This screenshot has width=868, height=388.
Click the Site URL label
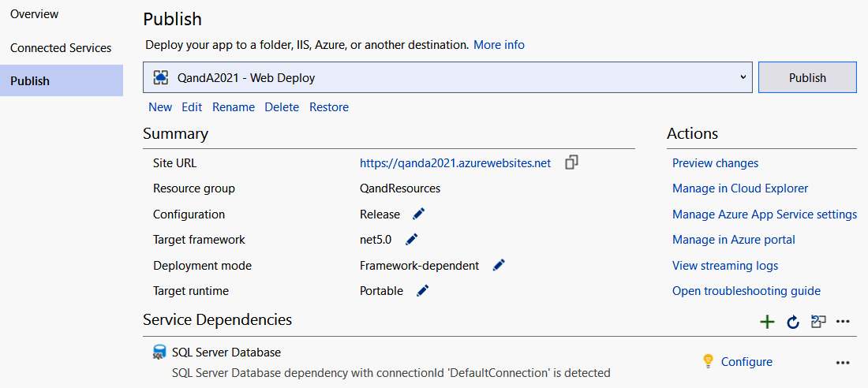(x=174, y=163)
